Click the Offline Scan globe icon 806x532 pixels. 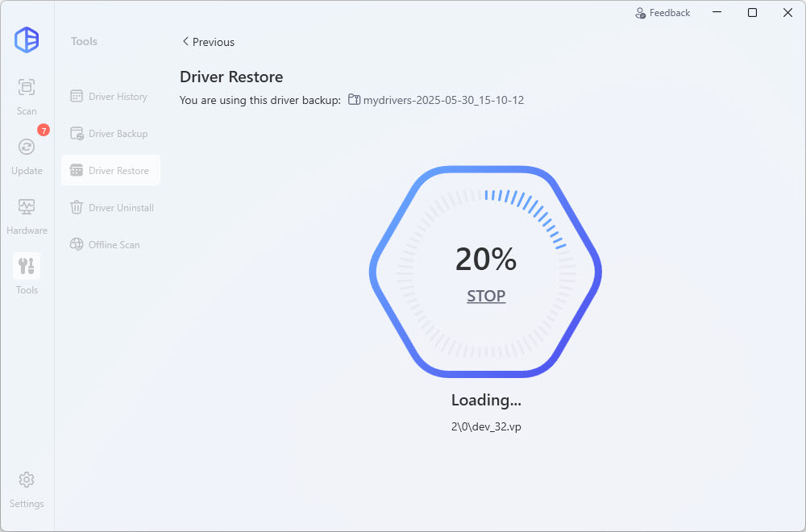tap(77, 245)
